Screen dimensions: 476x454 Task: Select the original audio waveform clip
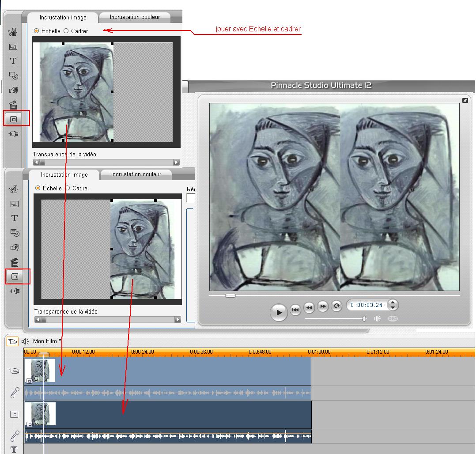[168, 393]
